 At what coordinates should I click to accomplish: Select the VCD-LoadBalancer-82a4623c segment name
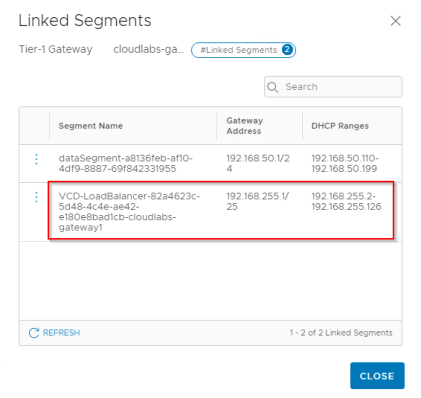click(129, 212)
